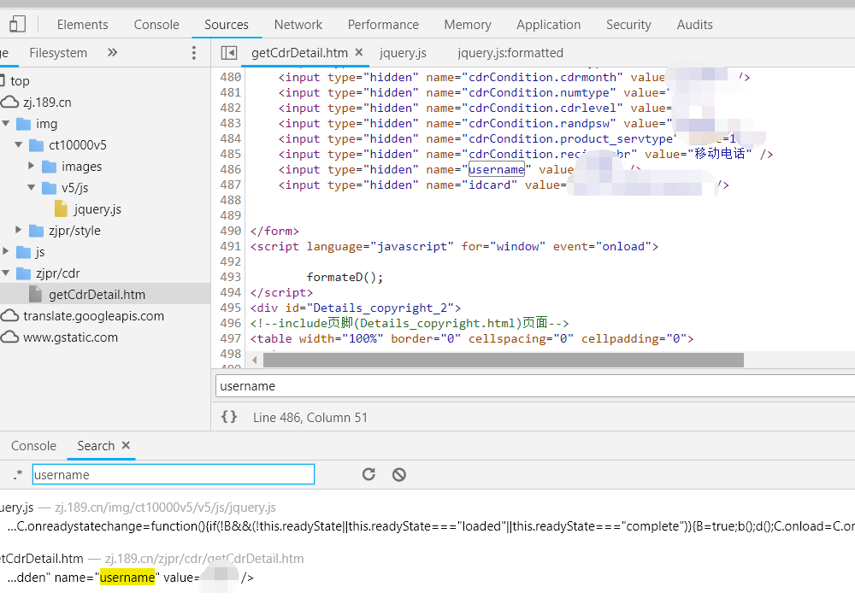
Task: Clear the search results
Action: 399,474
